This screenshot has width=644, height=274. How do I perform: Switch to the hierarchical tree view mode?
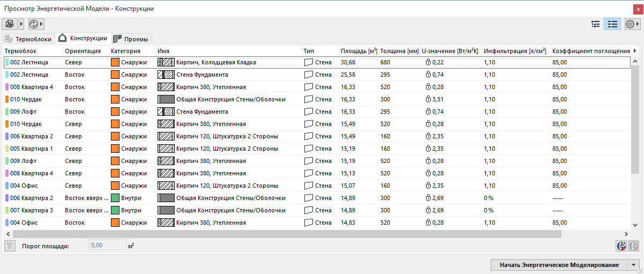[595, 24]
